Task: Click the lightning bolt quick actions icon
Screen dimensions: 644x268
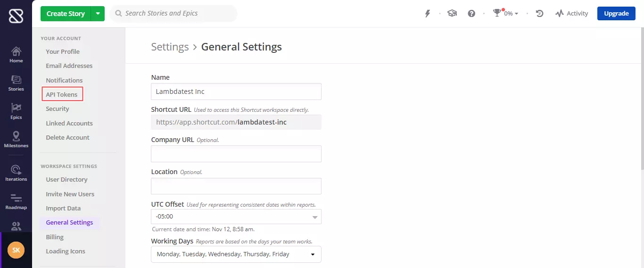Action: coord(428,14)
